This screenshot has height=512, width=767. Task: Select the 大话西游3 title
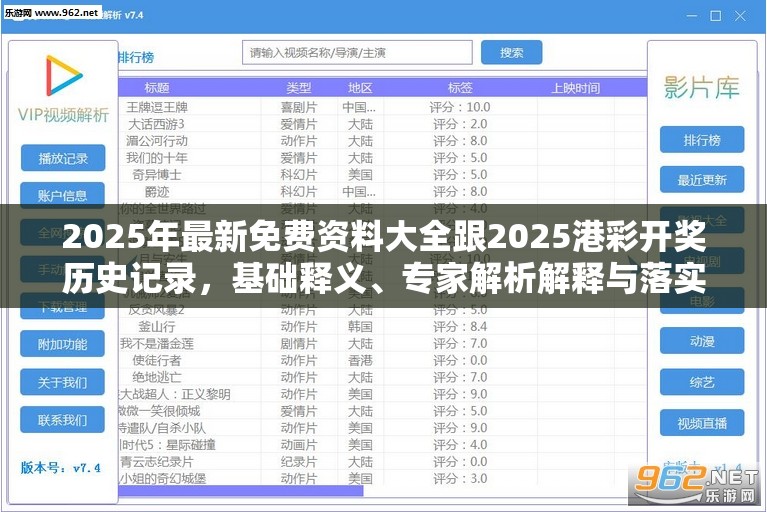157,124
